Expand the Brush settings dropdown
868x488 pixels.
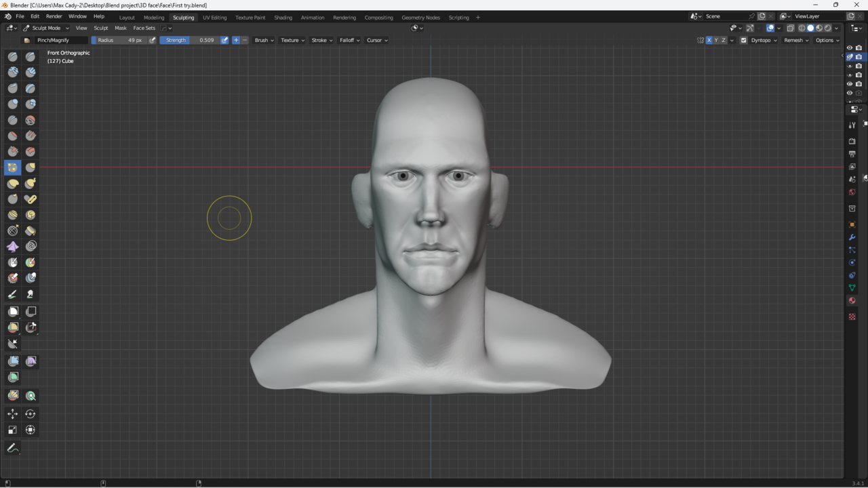pyautogui.click(x=264, y=40)
